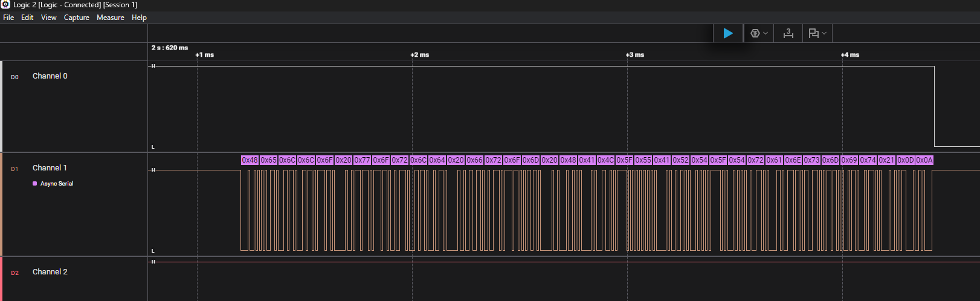
Task: Click the D1 channel tag
Action: point(15,169)
